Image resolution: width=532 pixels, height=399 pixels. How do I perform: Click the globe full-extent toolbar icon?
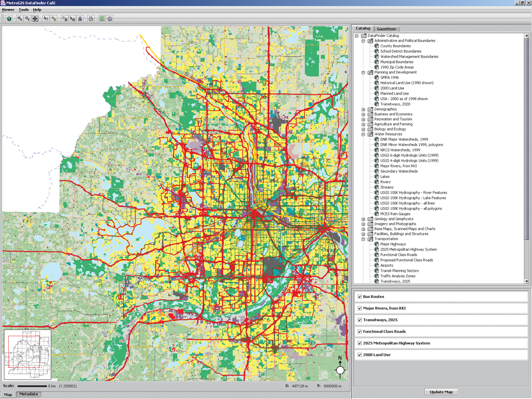(9, 19)
